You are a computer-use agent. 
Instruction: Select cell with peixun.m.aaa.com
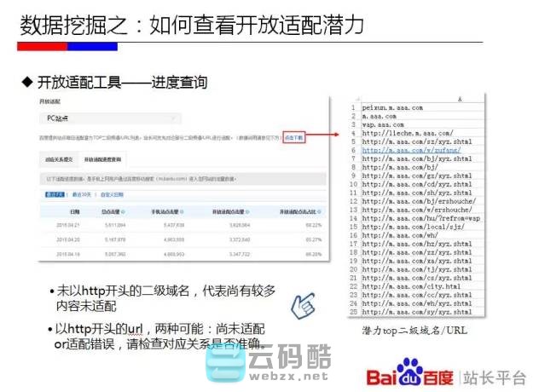(x=392, y=108)
